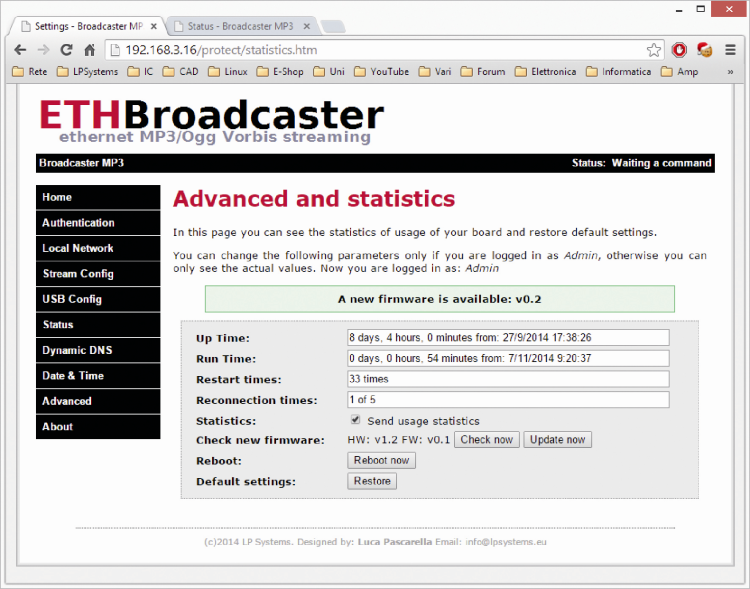Show hidden bookmarks with the overflow chevron
This screenshot has width=750, height=589.
pos(731,71)
